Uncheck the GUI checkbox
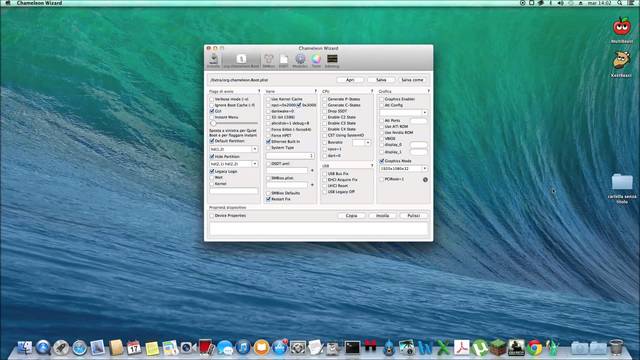Viewport: 640px width, 360px height. pyautogui.click(x=212, y=111)
